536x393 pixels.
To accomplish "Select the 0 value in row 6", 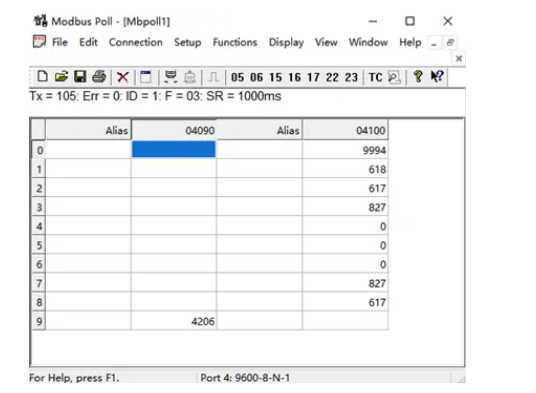I will (x=345, y=264).
